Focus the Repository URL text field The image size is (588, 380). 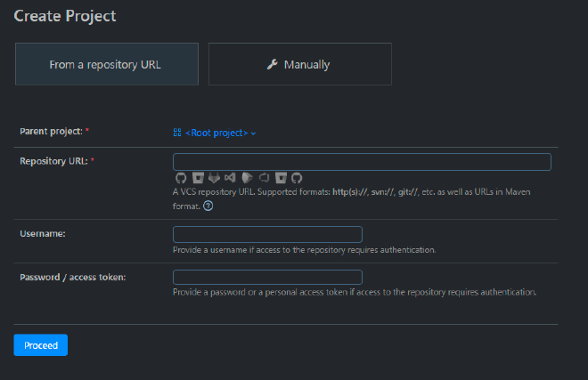[x=362, y=162]
